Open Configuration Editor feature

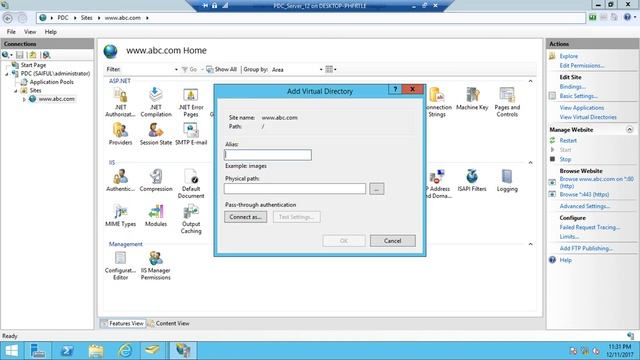(x=120, y=265)
